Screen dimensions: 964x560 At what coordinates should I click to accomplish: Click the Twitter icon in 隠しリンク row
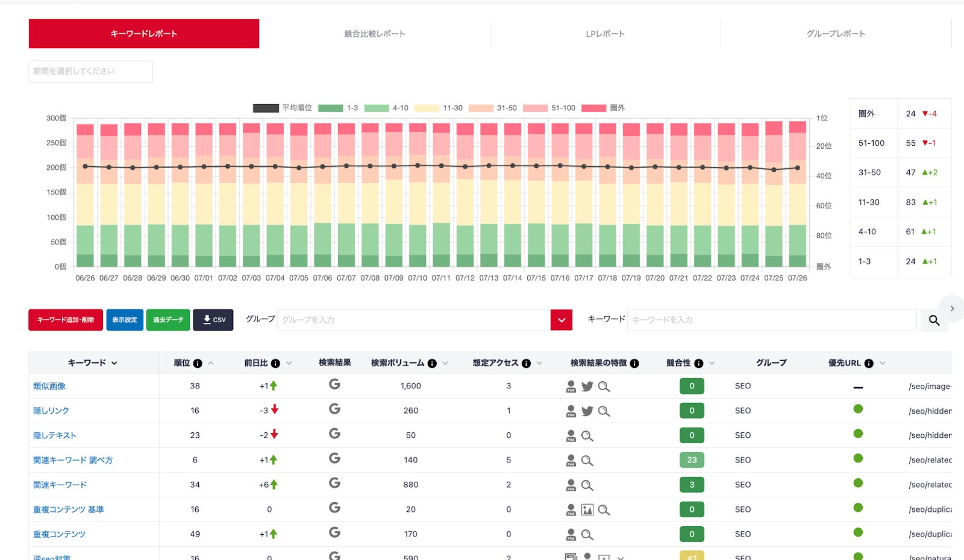[587, 411]
